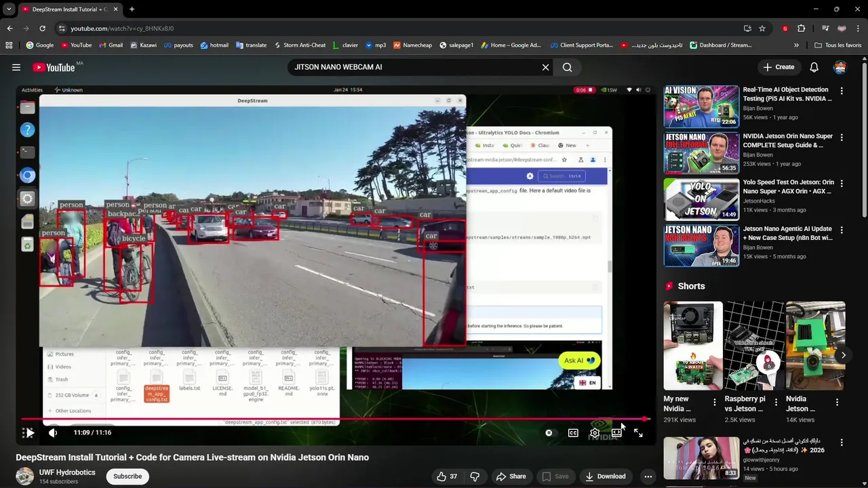Open options for 'My new Nvidia' short

pos(714,402)
